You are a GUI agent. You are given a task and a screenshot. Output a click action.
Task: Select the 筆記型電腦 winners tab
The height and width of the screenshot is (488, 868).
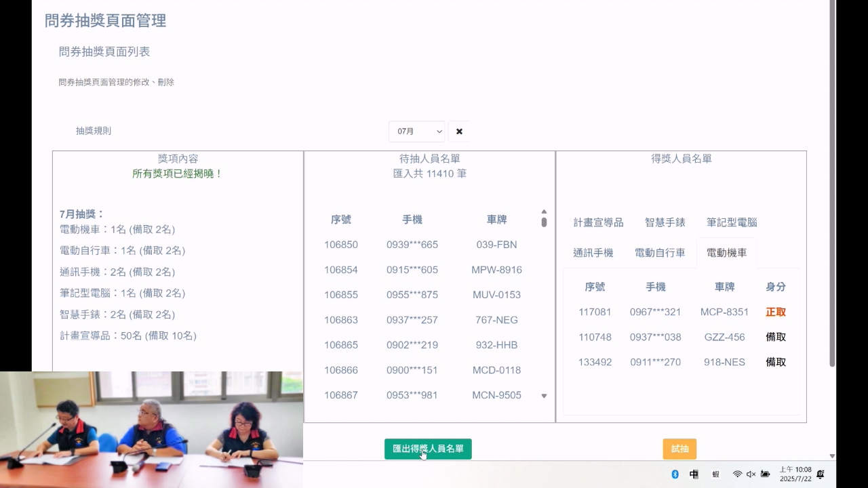tap(732, 222)
